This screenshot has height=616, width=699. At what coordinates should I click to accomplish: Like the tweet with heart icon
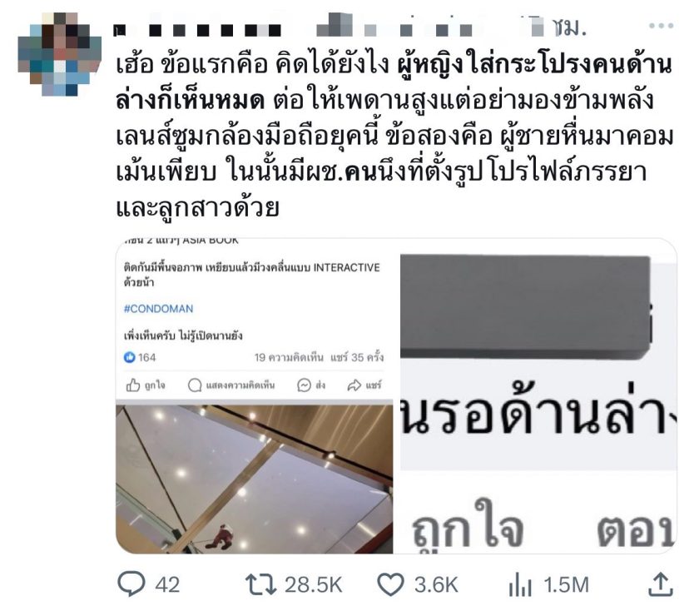tap(390, 584)
